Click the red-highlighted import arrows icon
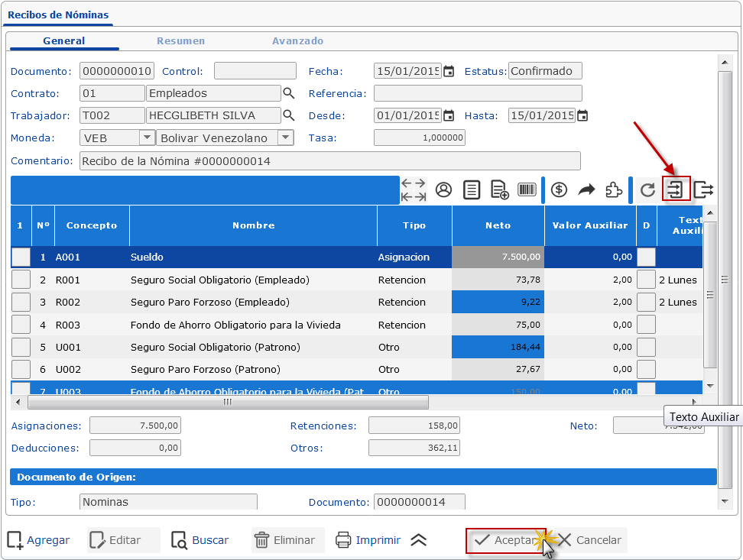Viewport: 743px width, 560px height. [676, 189]
